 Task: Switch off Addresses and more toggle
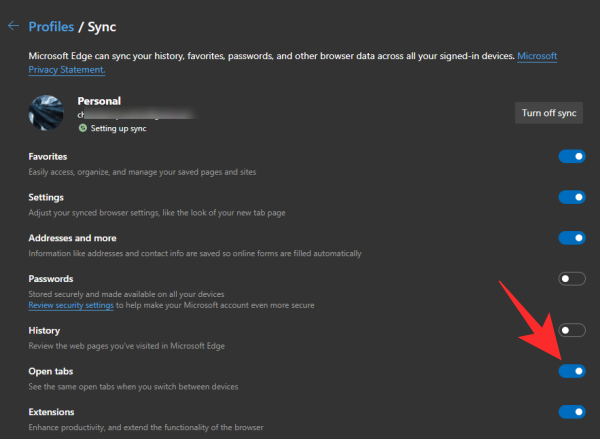point(572,238)
